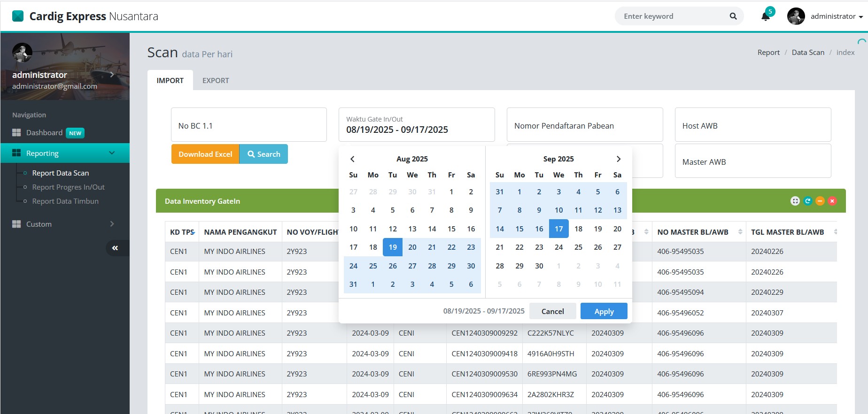868x414 pixels.
Task: Go to previous month in calendar
Action: click(x=352, y=159)
